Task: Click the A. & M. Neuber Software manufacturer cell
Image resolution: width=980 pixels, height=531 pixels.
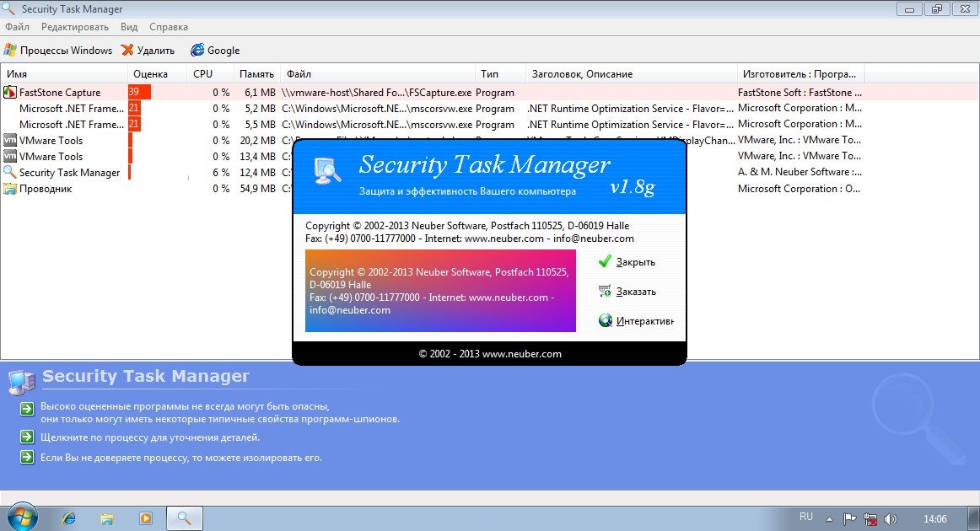Action: pos(800,172)
